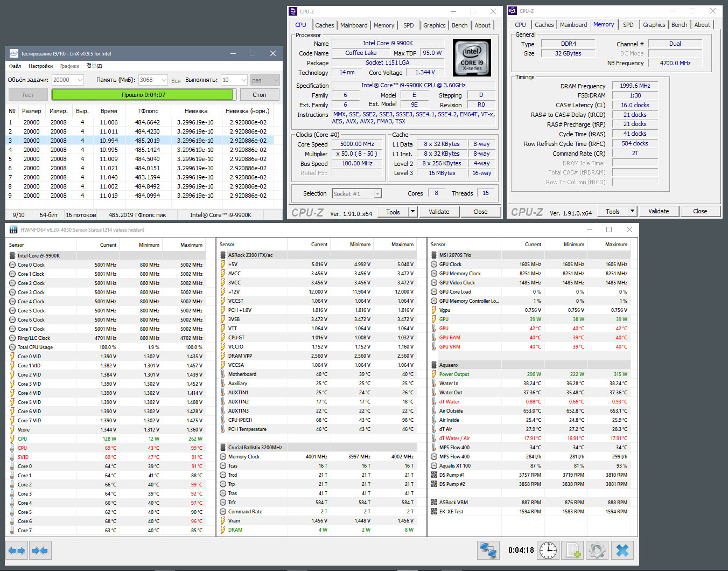Open the Настройки menu in LinX
Screen dimensions: 728x571
tap(41, 66)
